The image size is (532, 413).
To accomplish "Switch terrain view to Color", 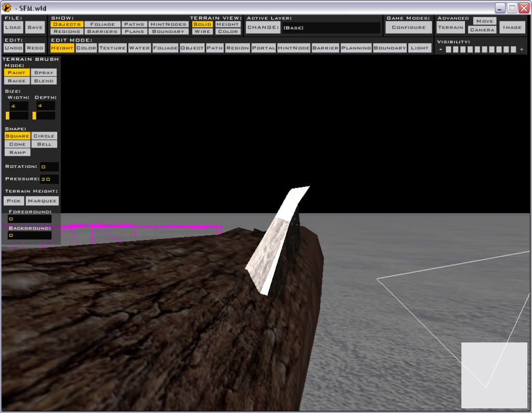I will click(x=228, y=32).
